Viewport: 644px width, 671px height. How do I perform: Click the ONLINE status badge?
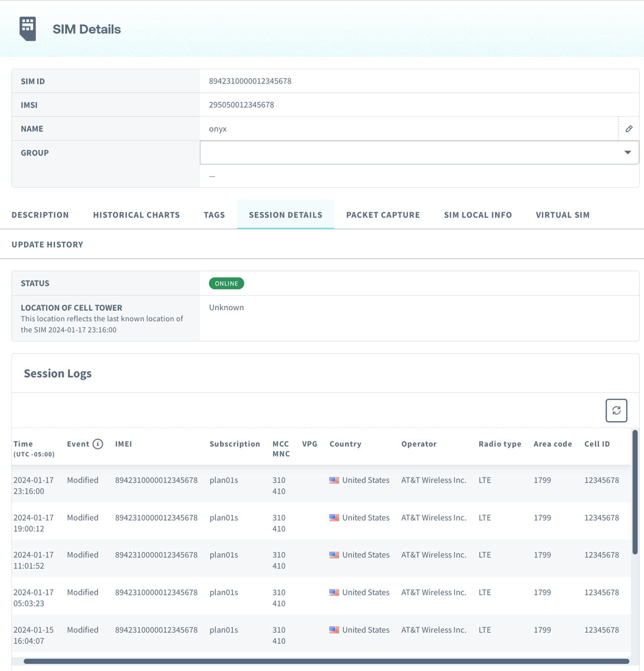[226, 283]
